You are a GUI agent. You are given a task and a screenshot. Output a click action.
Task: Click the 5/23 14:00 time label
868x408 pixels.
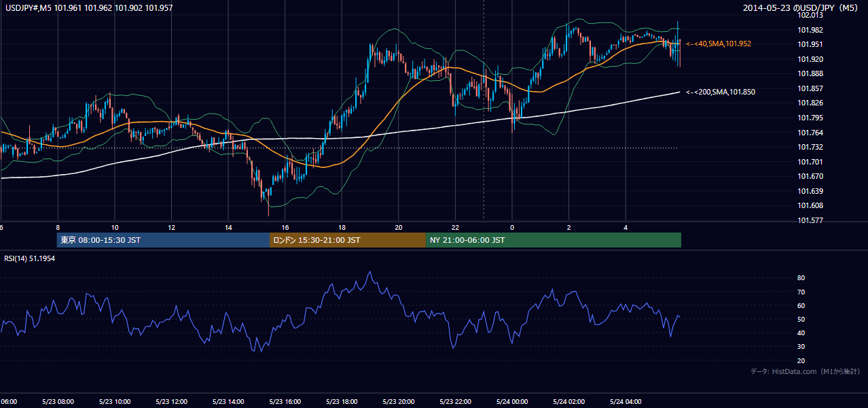pyautogui.click(x=228, y=402)
